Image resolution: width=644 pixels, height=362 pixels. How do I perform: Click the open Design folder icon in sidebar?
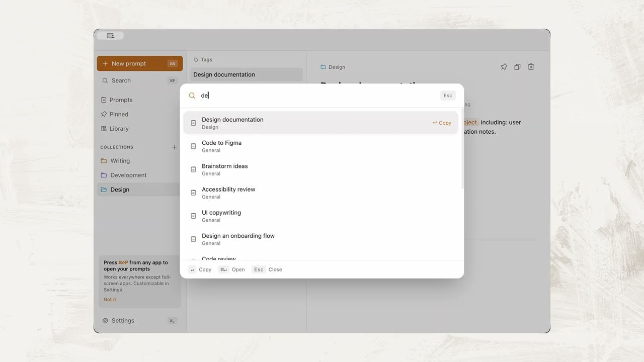pos(104,190)
